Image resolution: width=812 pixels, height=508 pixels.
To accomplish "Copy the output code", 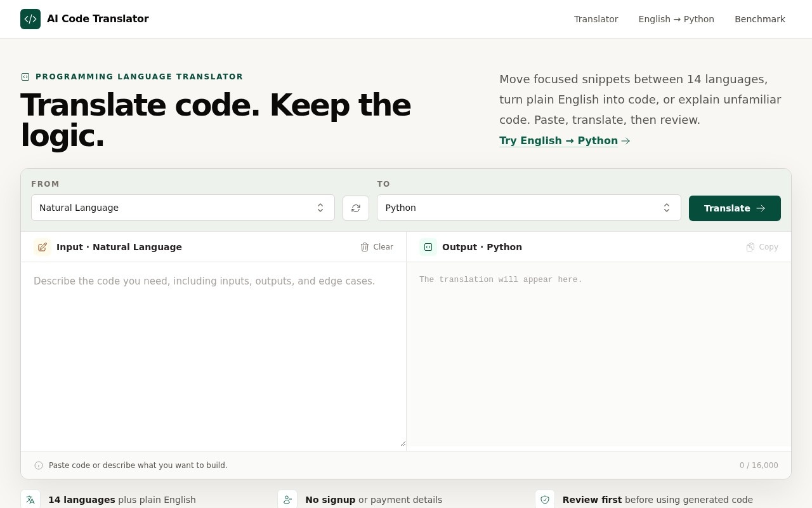I will 762,247.
